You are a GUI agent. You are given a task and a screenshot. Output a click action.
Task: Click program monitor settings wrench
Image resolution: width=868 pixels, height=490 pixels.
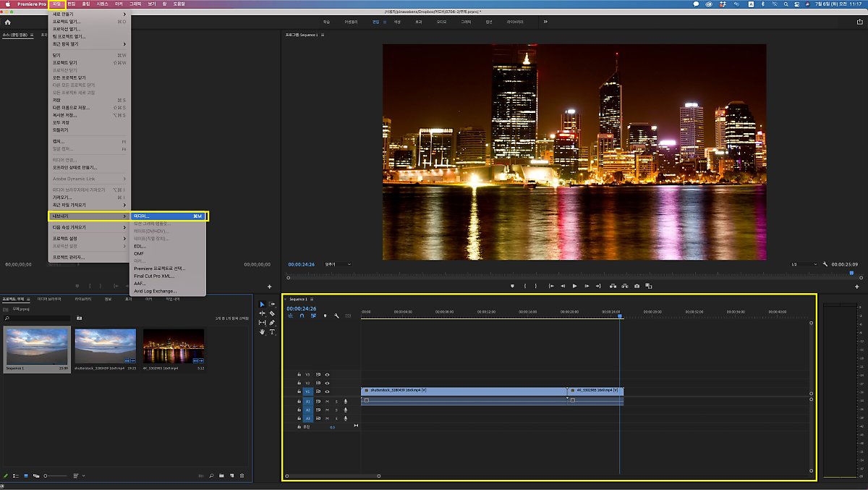click(825, 264)
